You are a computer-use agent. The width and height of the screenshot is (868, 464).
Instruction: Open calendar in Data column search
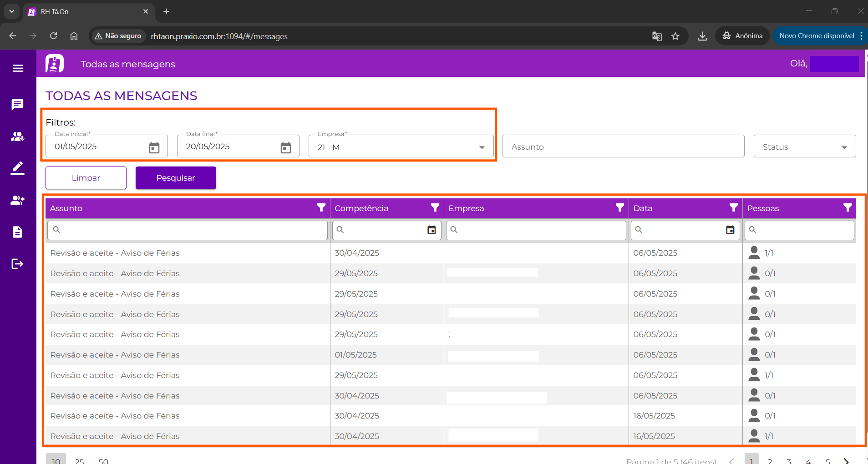(x=730, y=230)
